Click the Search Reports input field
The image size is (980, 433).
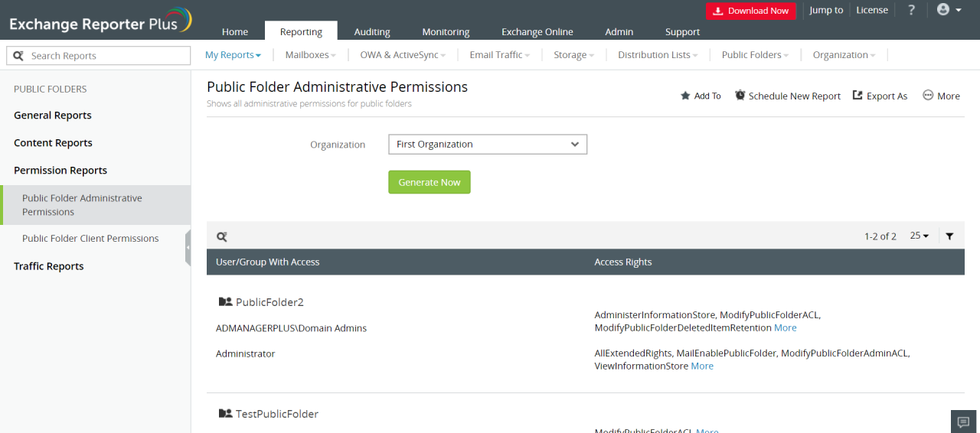coord(99,56)
